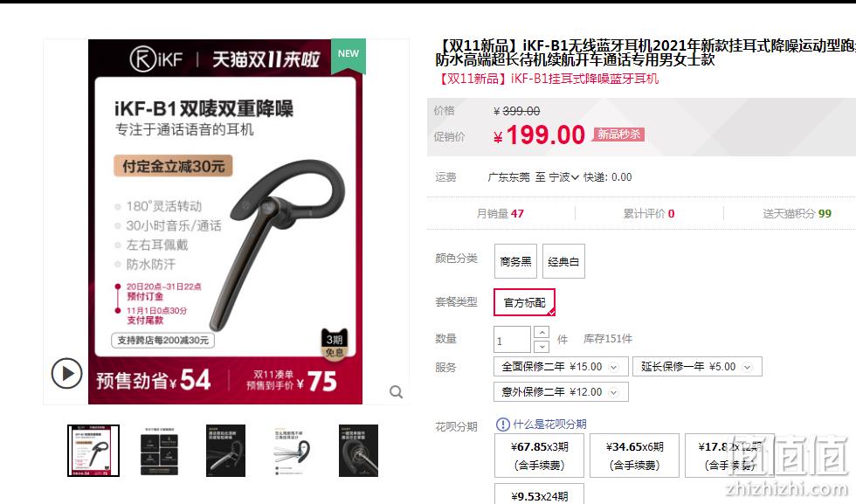
Task: Increase quantity with the up arrow
Action: pos(541,332)
